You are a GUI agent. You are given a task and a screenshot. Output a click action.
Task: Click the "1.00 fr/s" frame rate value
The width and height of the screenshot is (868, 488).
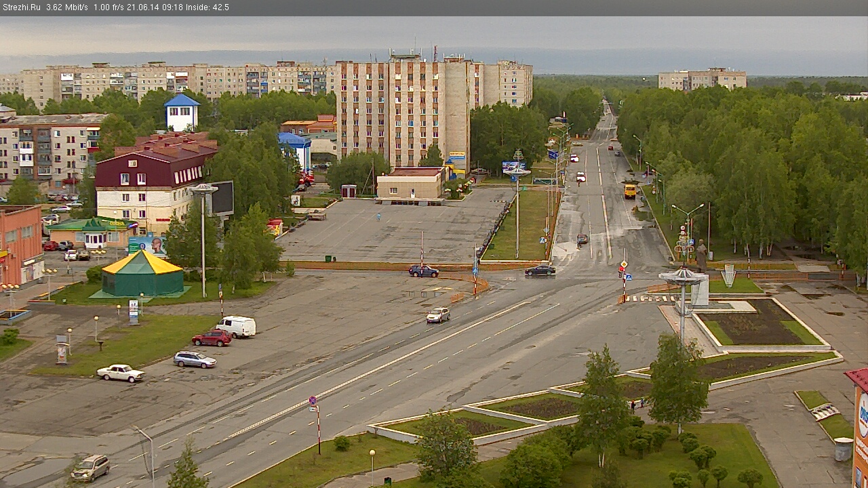(109, 7)
